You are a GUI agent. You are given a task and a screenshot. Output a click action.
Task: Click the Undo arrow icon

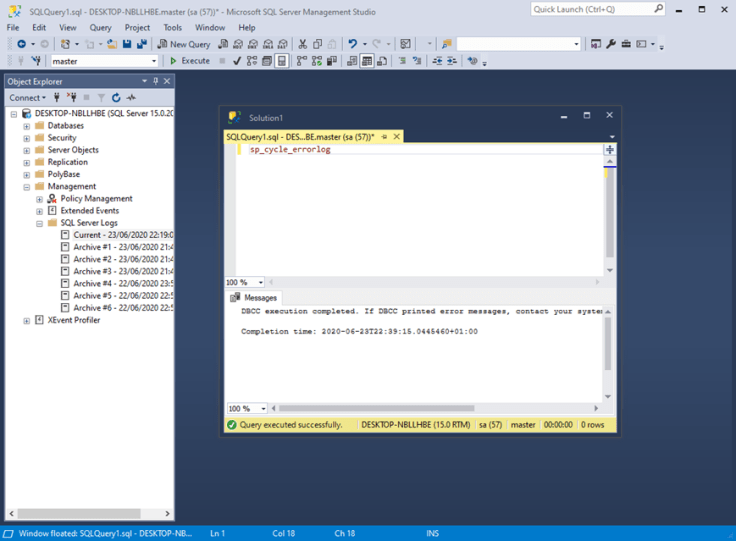point(352,44)
